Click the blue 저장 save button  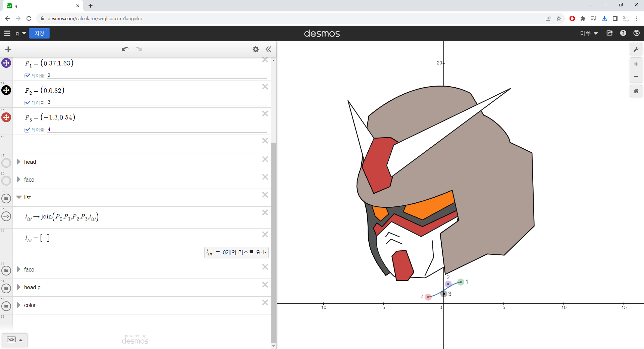[x=39, y=33]
